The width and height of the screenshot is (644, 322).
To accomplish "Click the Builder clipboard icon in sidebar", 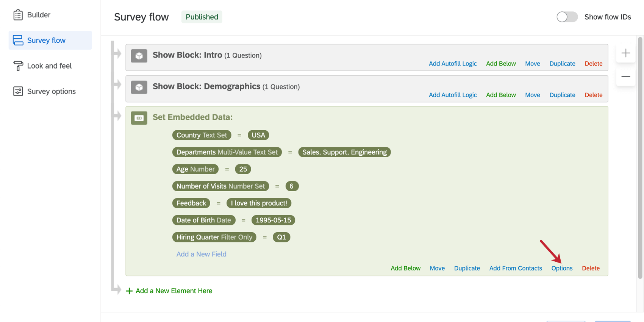I will (x=18, y=15).
